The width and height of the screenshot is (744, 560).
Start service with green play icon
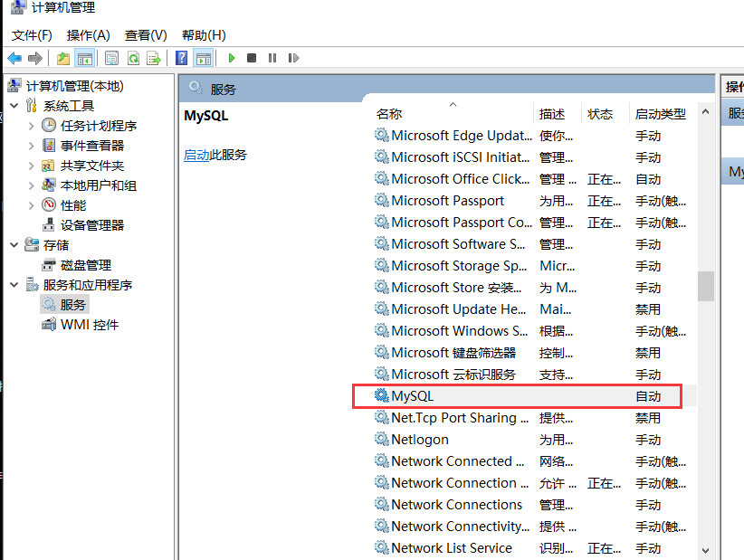coord(232,58)
